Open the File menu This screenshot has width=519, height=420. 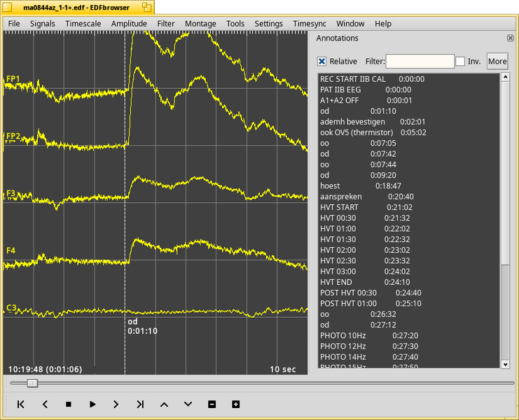click(x=14, y=24)
